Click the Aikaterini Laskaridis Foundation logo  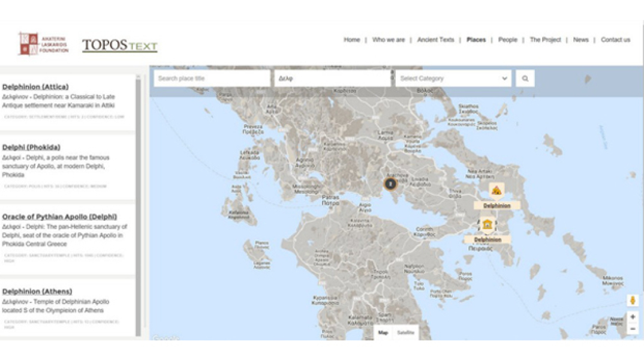43,44
